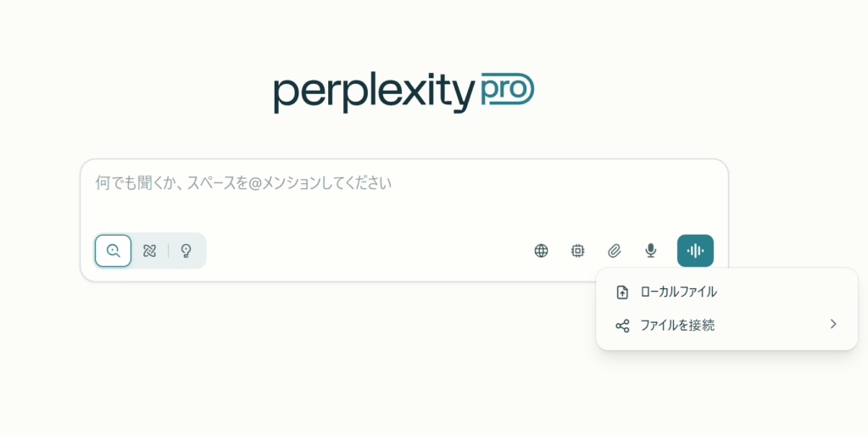Viewport: 868px width, 435px height.
Task: Select the Search mode magnifier icon
Action: click(x=113, y=251)
